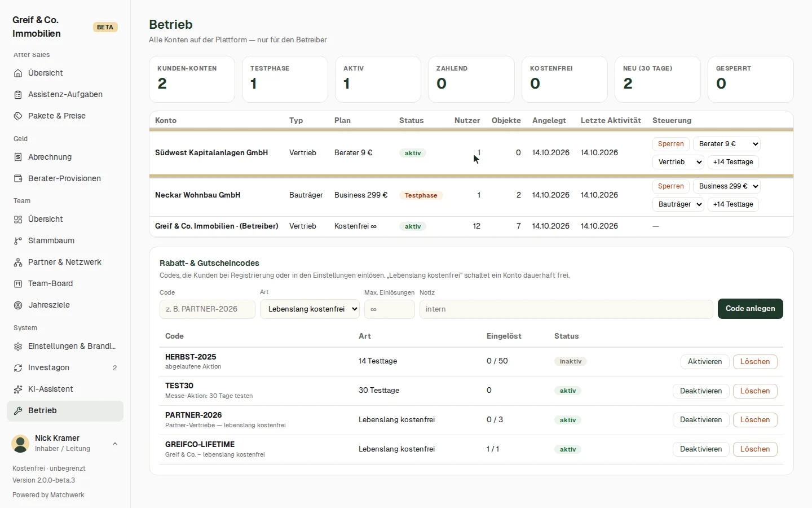Click Sperren for Südwest Kapitalanlagen GmbH
The width and height of the screenshot is (812, 508).
(671, 144)
